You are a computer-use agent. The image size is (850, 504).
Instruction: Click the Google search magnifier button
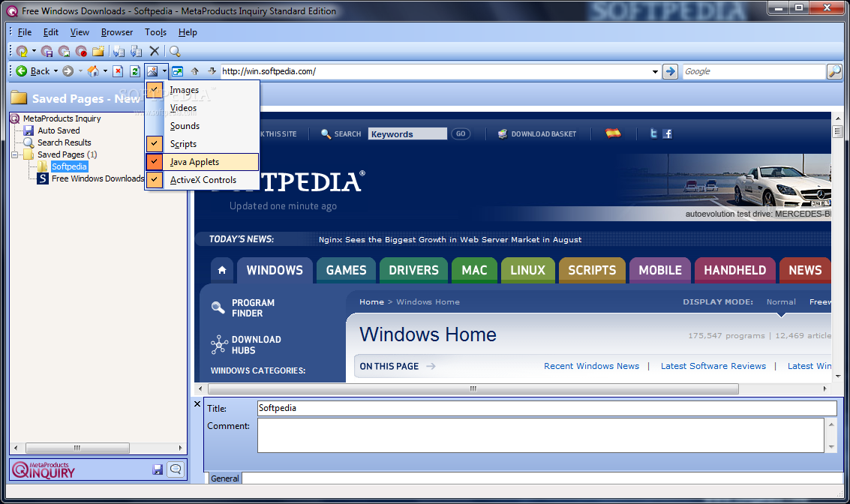click(834, 71)
